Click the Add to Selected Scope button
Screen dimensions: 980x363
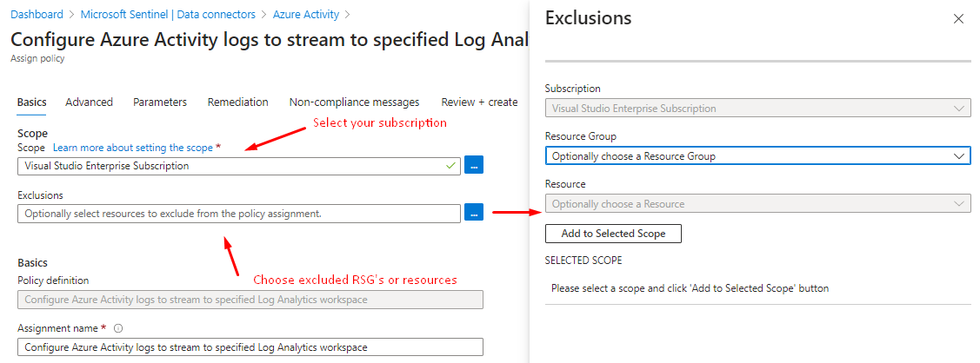pyautogui.click(x=613, y=234)
